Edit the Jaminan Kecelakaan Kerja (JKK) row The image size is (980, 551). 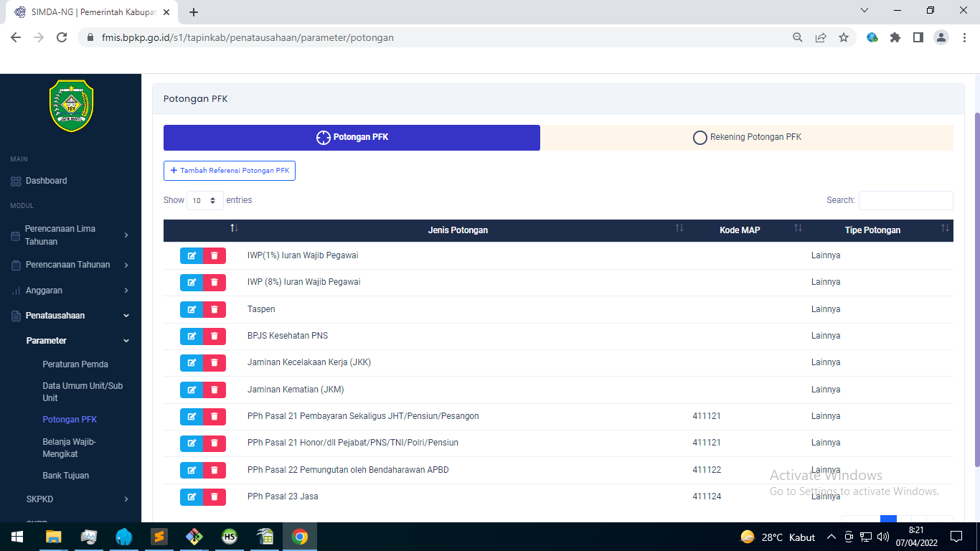(x=192, y=363)
